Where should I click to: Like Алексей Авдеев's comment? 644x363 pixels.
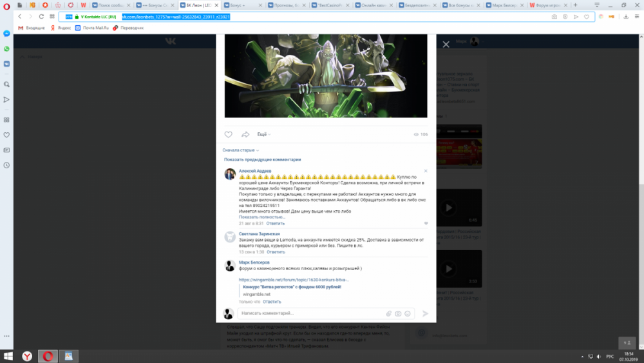pos(426,223)
